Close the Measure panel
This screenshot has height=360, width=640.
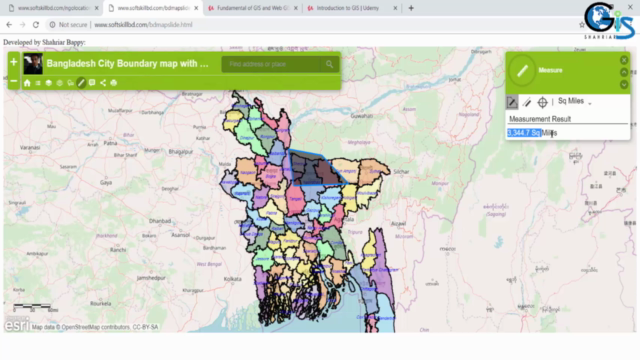coord(624,60)
